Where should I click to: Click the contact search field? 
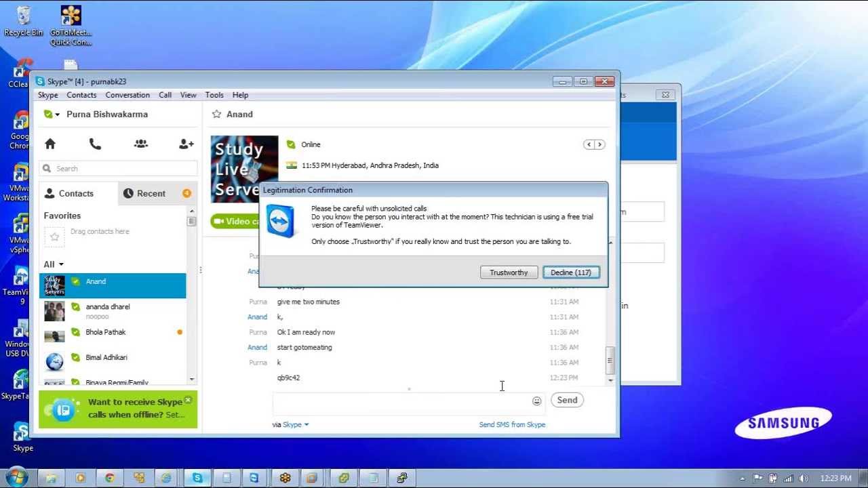tap(118, 168)
